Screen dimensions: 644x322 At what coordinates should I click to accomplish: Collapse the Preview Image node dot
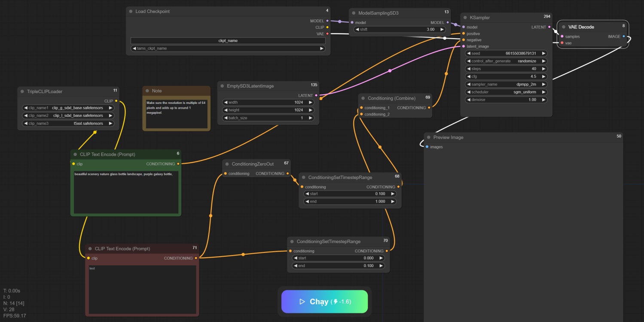coord(428,137)
